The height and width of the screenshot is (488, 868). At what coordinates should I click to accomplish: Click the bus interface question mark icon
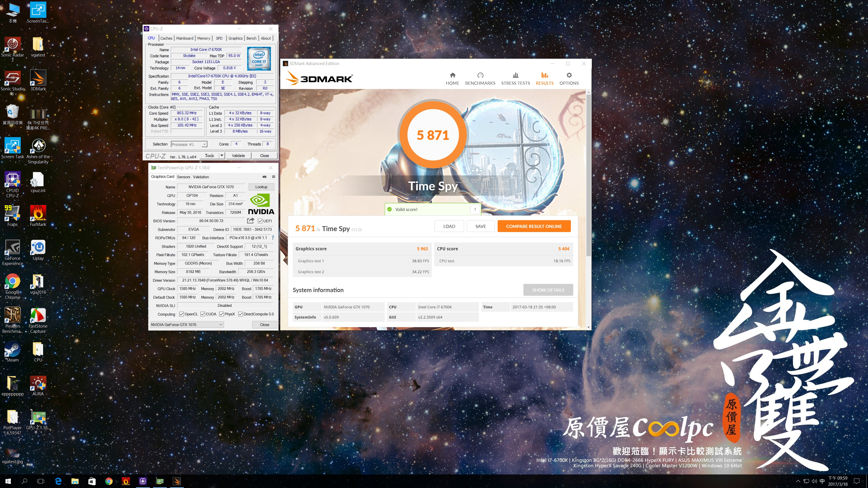(273, 238)
